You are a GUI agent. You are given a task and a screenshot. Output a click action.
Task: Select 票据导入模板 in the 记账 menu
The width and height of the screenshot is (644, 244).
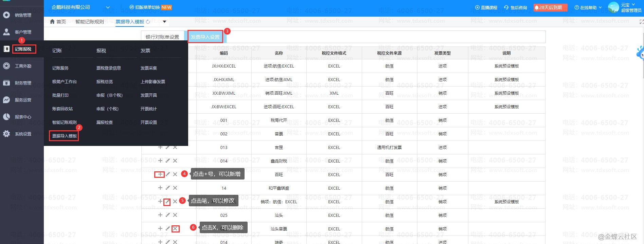[64, 136]
